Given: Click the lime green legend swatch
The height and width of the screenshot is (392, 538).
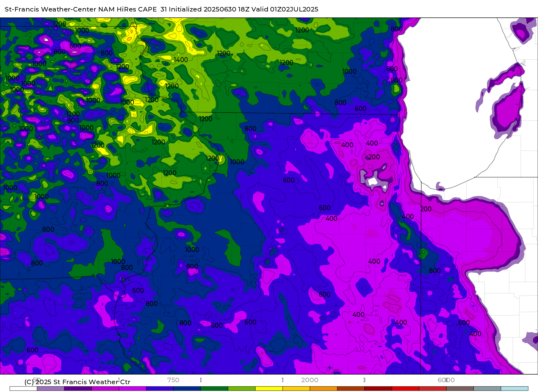Looking at the screenshot, I should click(242, 389).
